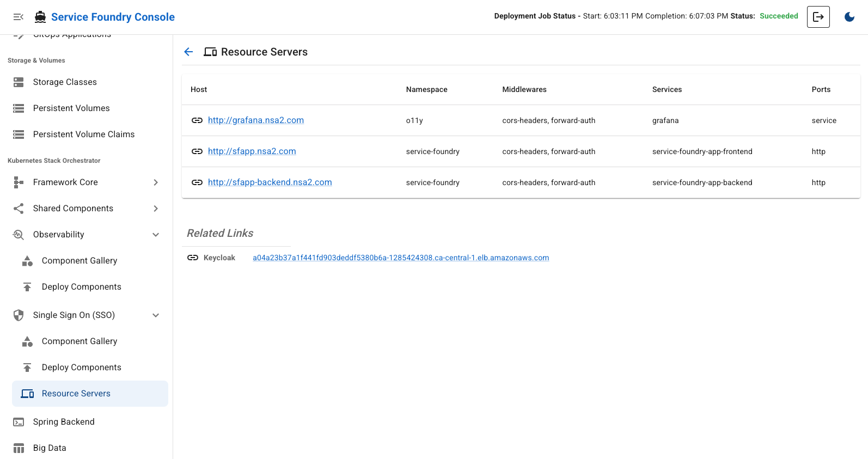This screenshot has height=459, width=868.
Task: Click the Spring Backend terminal icon
Action: [19, 422]
